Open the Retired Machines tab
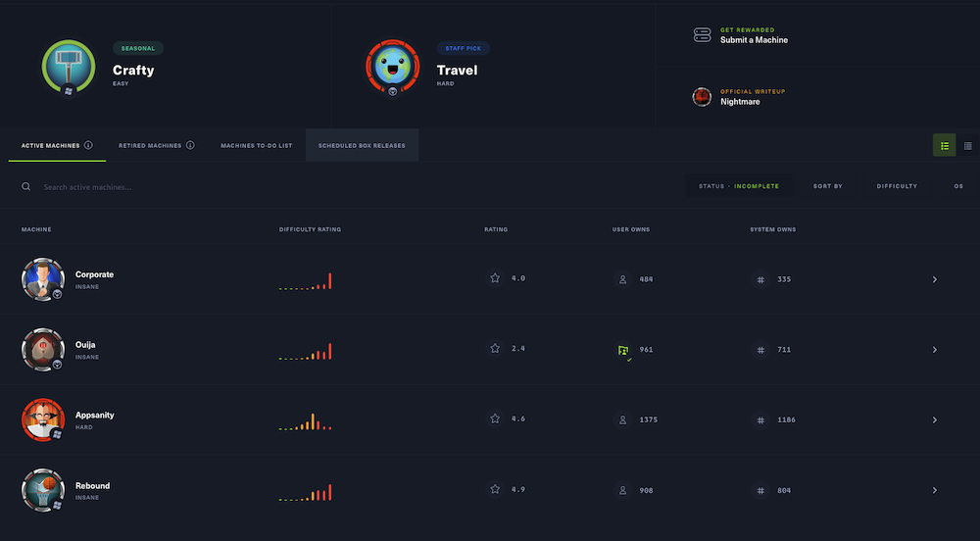Image resolution: width=980 pixels, height=541 pixels. click(150, 145)
